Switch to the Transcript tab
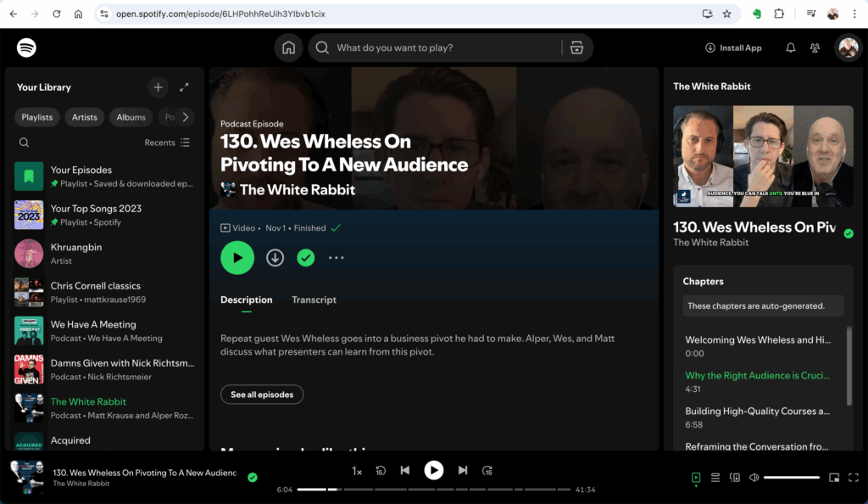 pos(314,300)
